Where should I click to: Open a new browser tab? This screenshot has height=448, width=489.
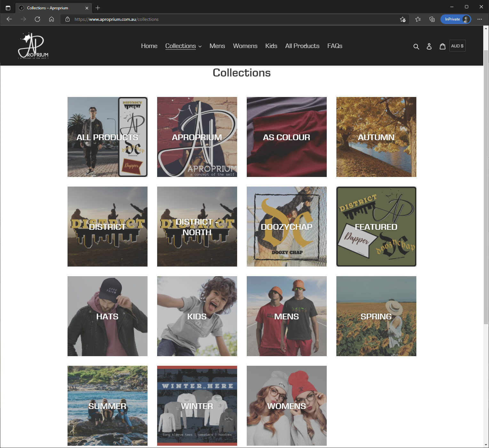98,8
